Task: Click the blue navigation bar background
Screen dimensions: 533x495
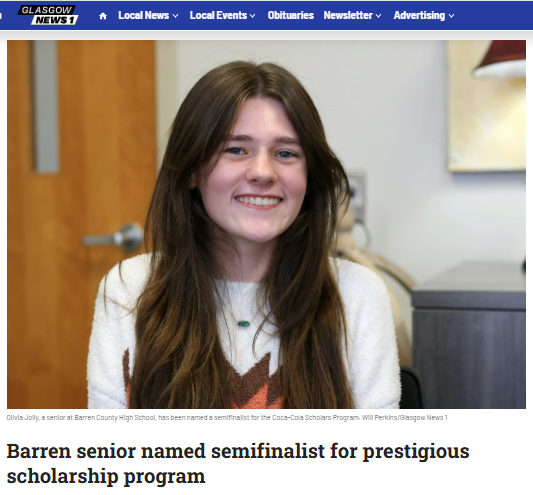Action: pos(493,15)
